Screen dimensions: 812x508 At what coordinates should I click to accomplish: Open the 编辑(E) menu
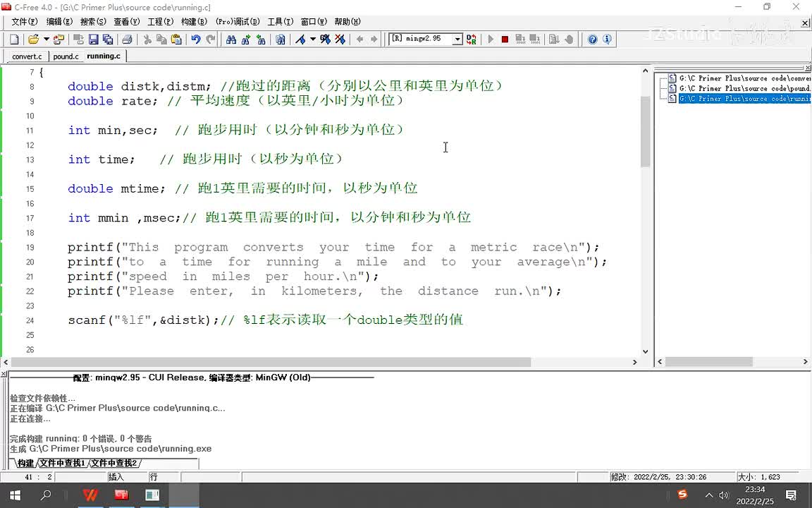[59, 22]
